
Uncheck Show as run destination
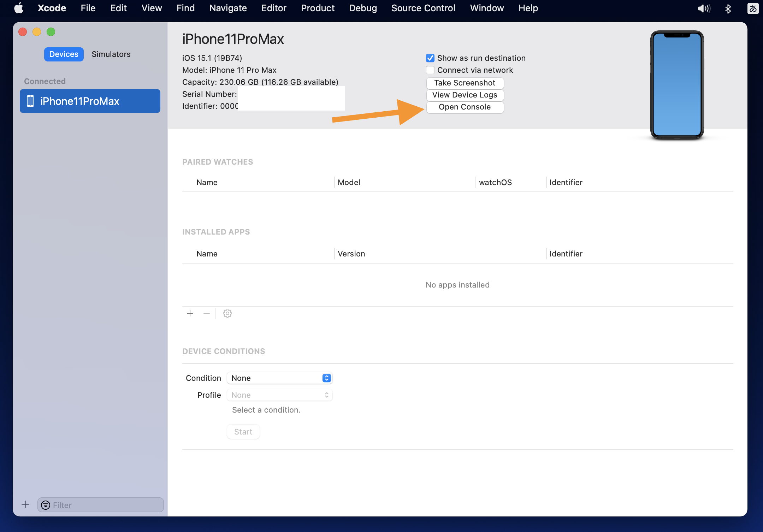coord(430,58)
